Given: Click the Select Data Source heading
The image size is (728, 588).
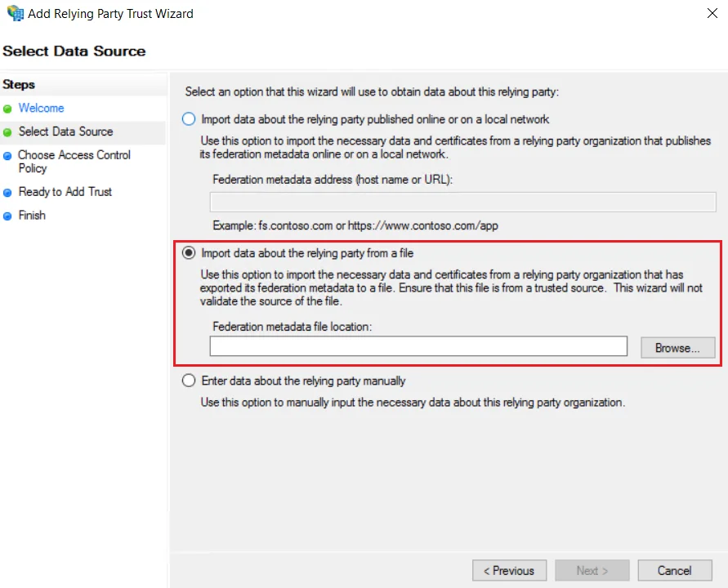Looking at the screenshot, I should pyautogui.click(x=75, y=51).
